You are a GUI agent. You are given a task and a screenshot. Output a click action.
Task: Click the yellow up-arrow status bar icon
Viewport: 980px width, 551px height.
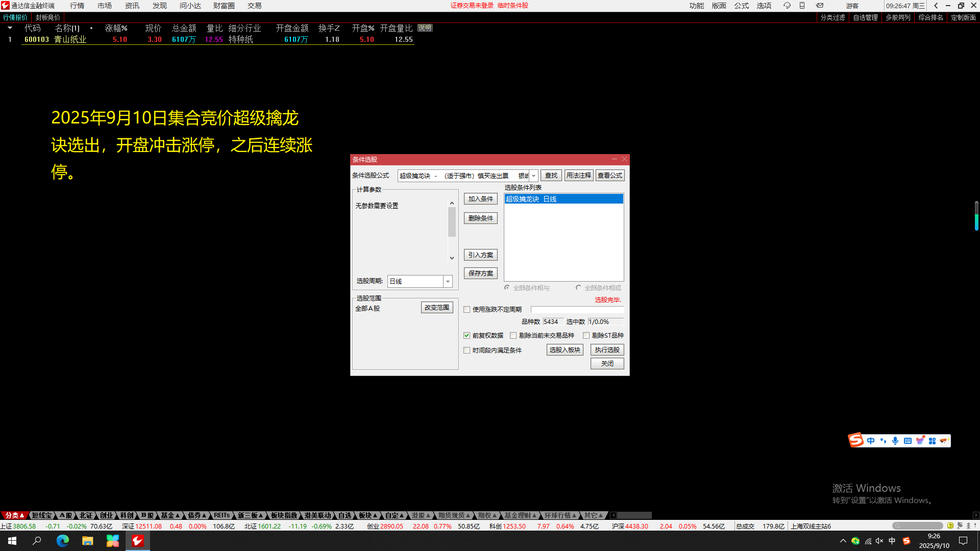tap(950, 525)
